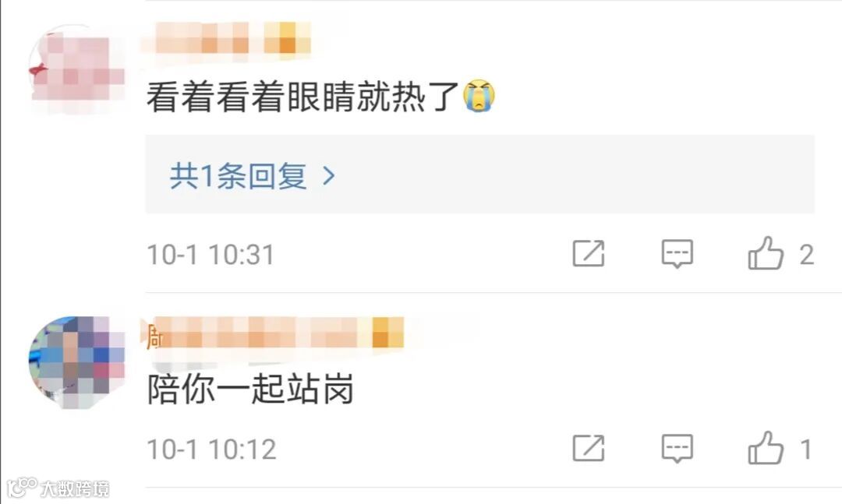842x504 pixels.
Task: Select the comment text 看着看着眼睛就热了
Action: click(x=302, y=97)
